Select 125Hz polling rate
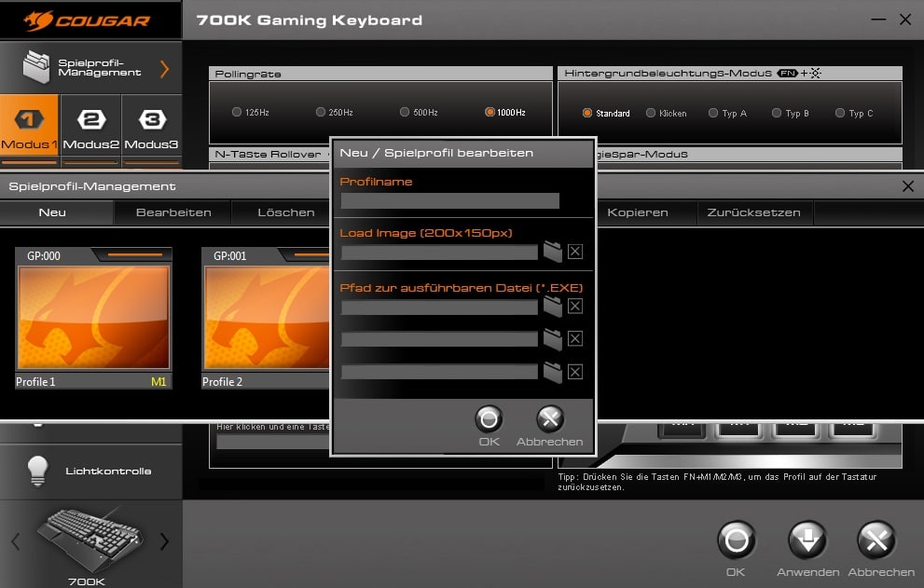Screen dimensions: 924x588 (237, 113)
